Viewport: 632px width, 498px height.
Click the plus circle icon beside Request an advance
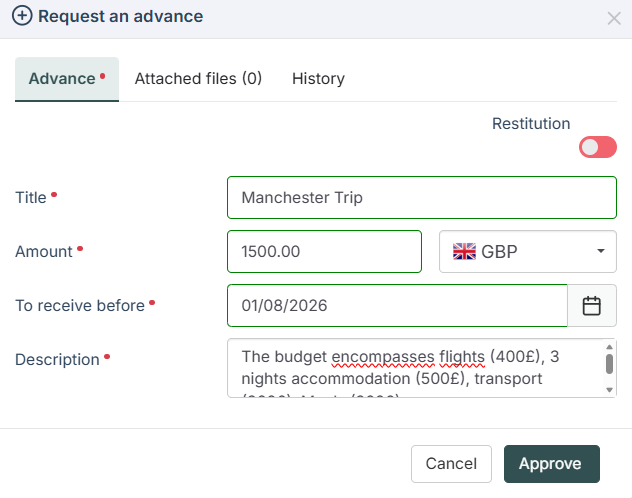(22, 16)
